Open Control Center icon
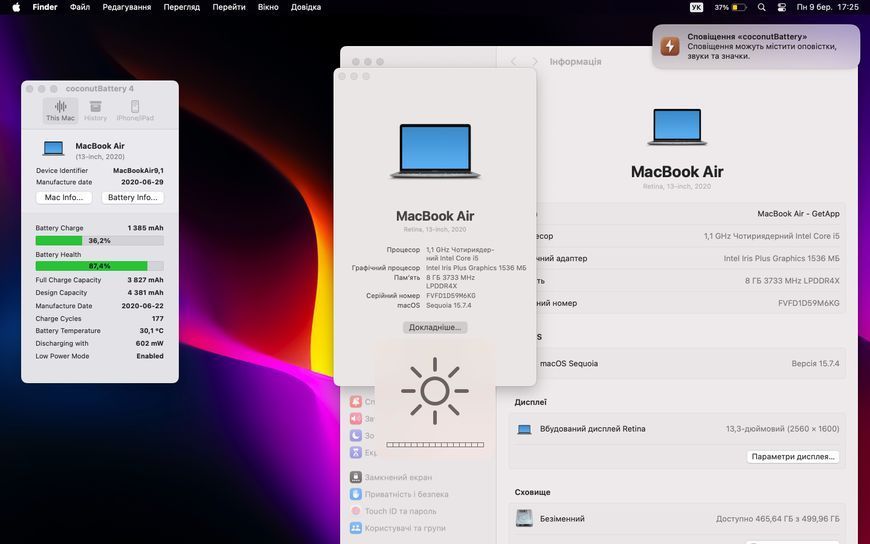The height and width of the screenshot is (544, 870). [x=781, y=7]
